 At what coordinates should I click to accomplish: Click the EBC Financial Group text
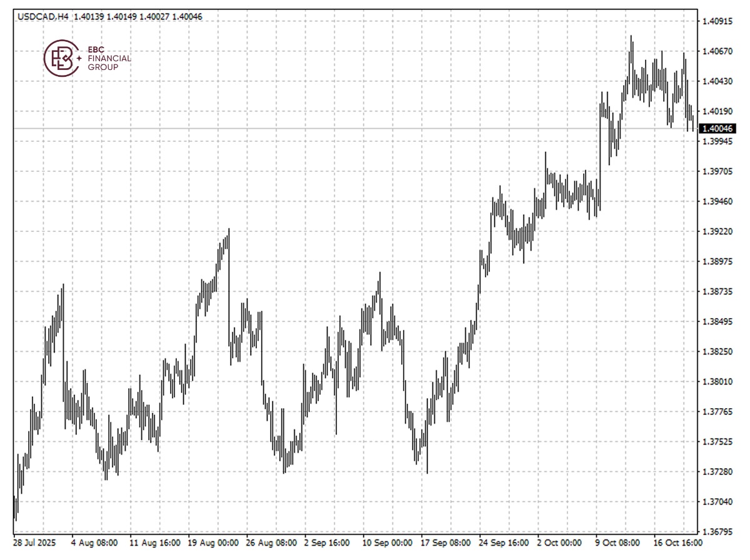pos(109,58)
